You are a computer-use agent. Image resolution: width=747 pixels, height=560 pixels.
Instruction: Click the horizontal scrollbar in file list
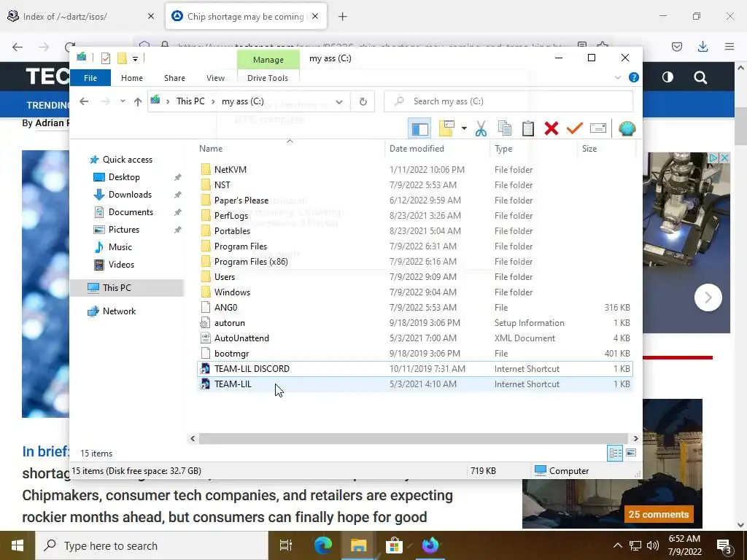(x=414, y=438)
